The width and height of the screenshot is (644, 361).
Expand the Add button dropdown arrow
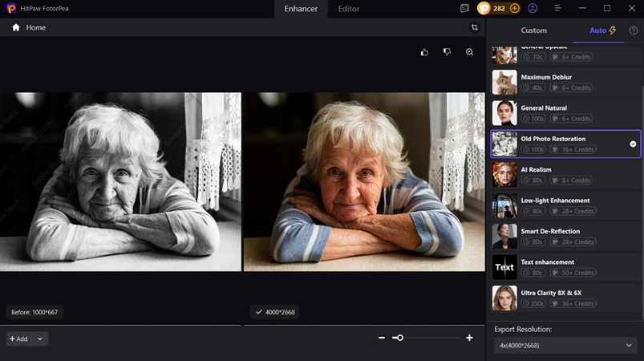(40, 339)
